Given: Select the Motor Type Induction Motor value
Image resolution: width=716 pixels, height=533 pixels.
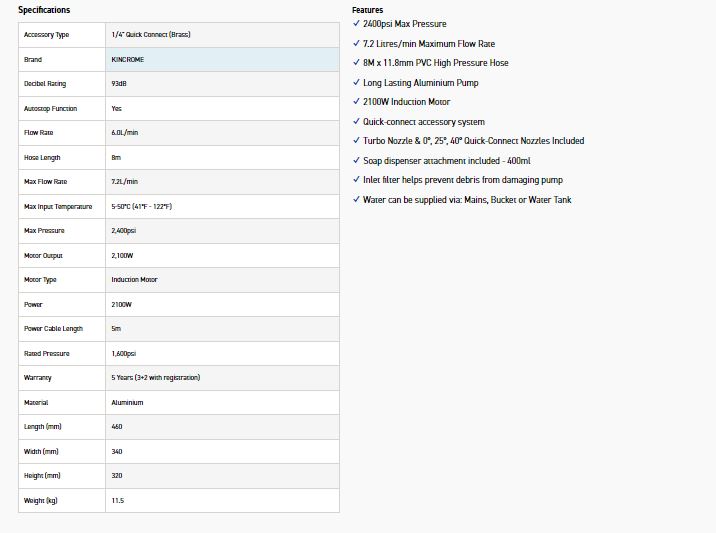Looking at the screenshot, I should tap(134, 280).
